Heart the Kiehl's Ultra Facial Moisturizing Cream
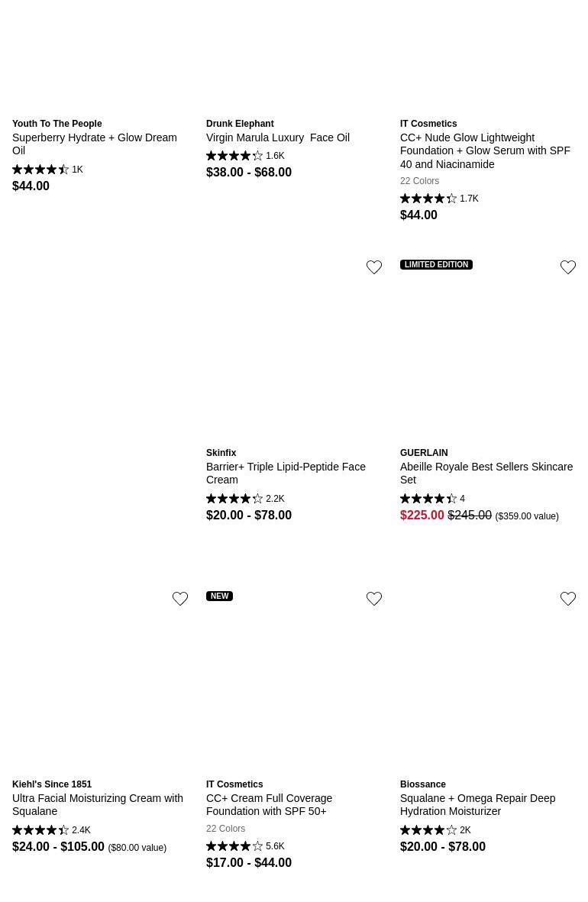This screenshot has width=588, height=902. tap(180, 599)
